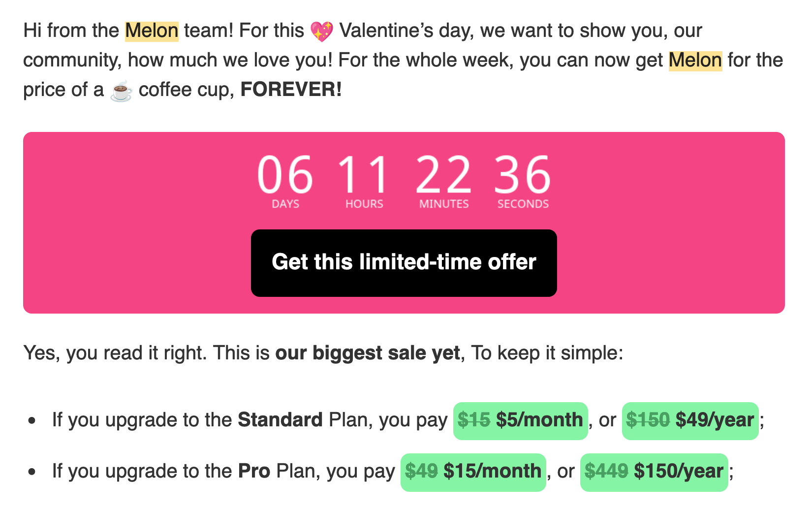Click the 'Get this limited-time offer' button
Image resolution: width=812 pixels, height=511 pixels.
(404, 263)
